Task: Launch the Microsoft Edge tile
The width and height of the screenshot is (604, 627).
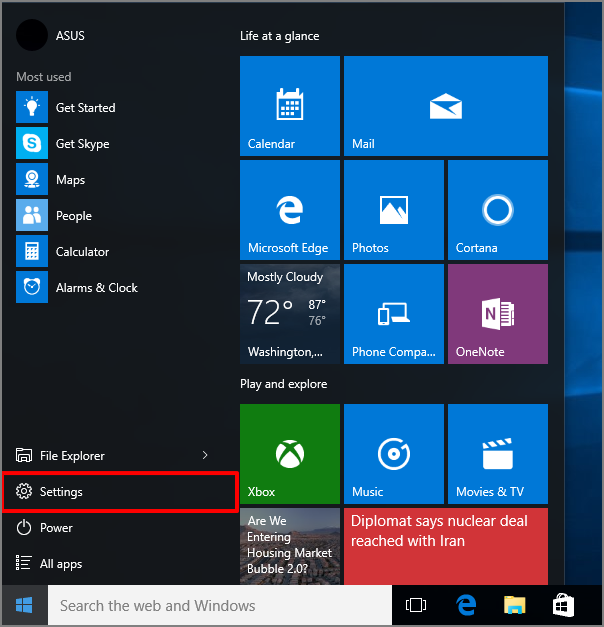Action: pos(290,210)
